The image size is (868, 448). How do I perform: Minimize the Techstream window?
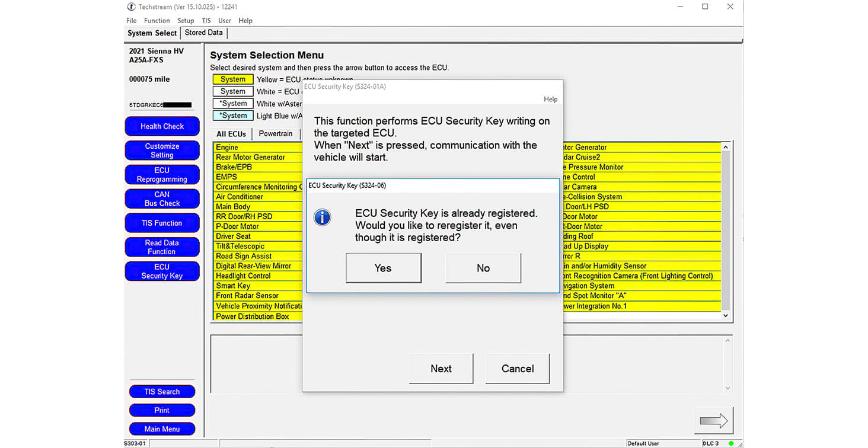click(679, 7)
